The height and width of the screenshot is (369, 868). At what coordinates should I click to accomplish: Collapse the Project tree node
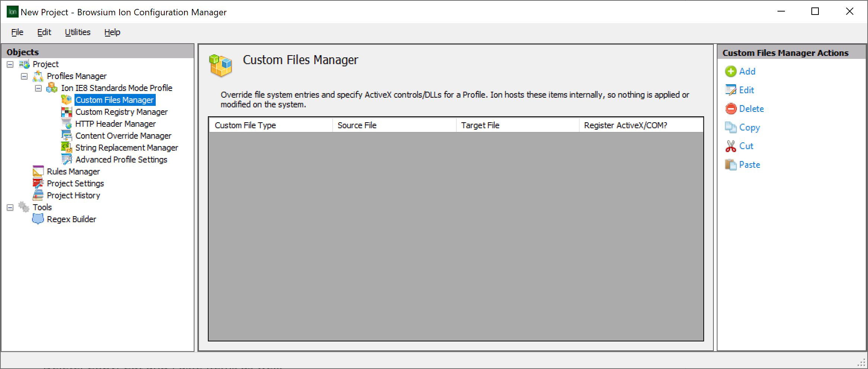pos(9,64)
